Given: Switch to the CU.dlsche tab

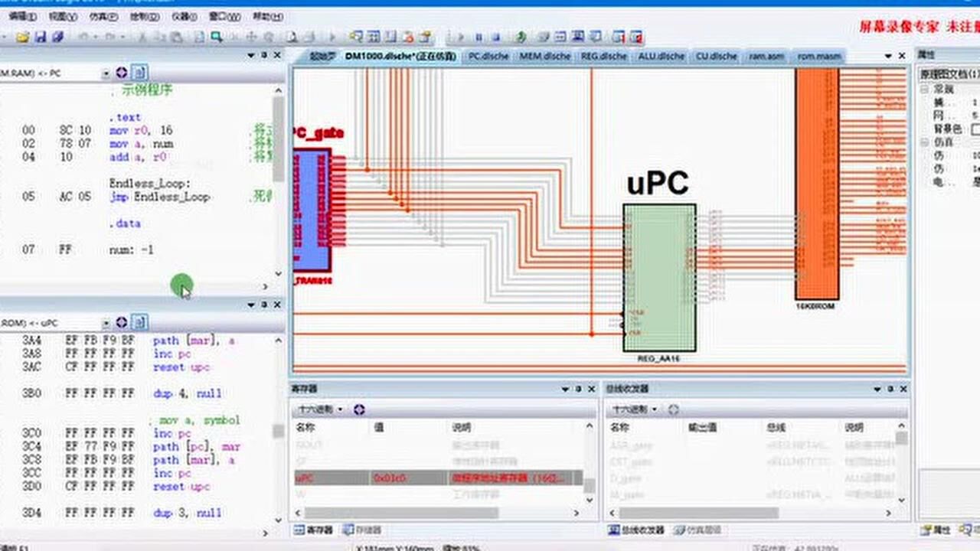Looking at the screenshot, I should [716, 56].
